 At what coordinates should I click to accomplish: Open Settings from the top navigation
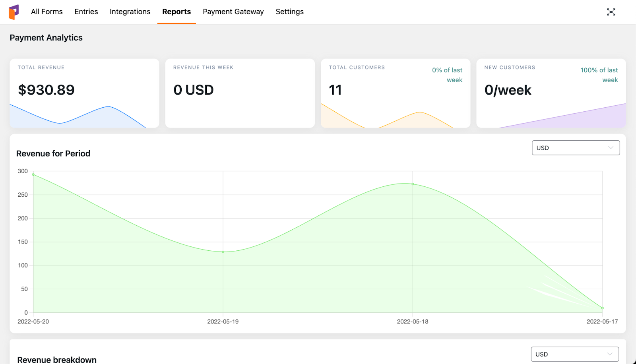coord(290,12)
